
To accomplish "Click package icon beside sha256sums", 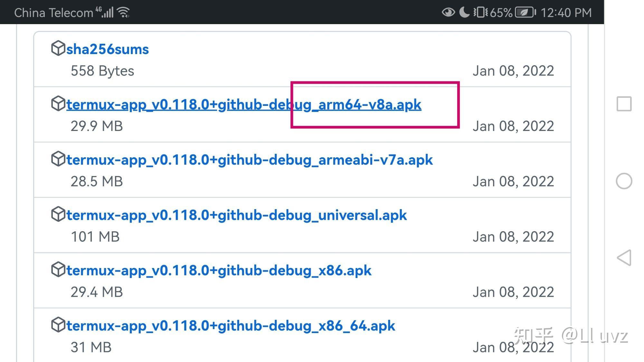I will tap(58, 48).
